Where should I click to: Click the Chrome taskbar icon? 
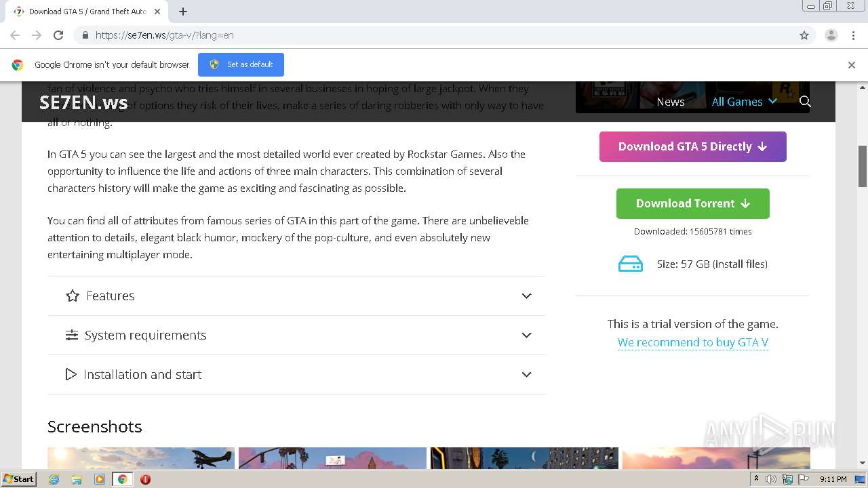pos(123,479)
